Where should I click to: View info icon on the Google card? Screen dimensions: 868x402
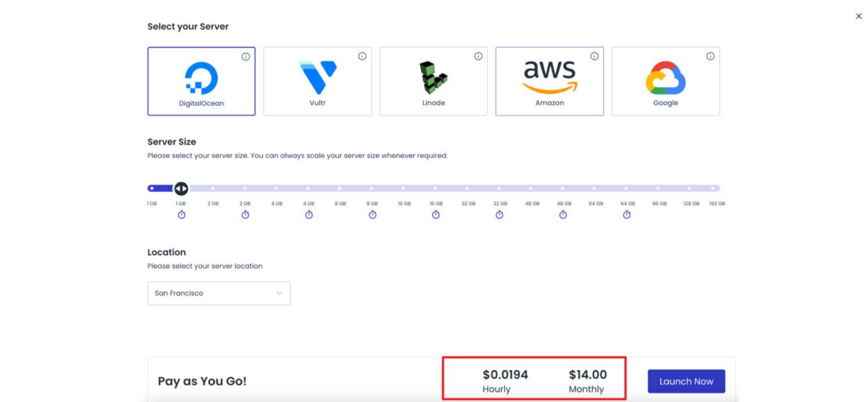click(710, 57)
